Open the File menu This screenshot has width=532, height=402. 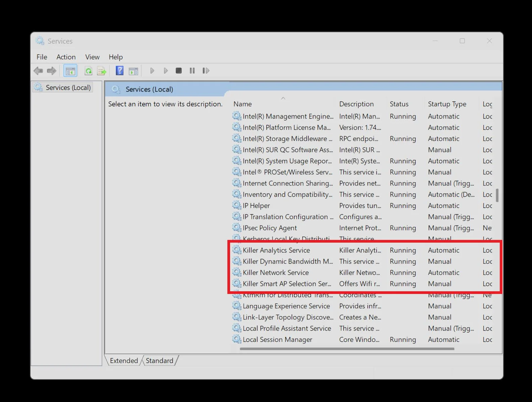point(42,57)
